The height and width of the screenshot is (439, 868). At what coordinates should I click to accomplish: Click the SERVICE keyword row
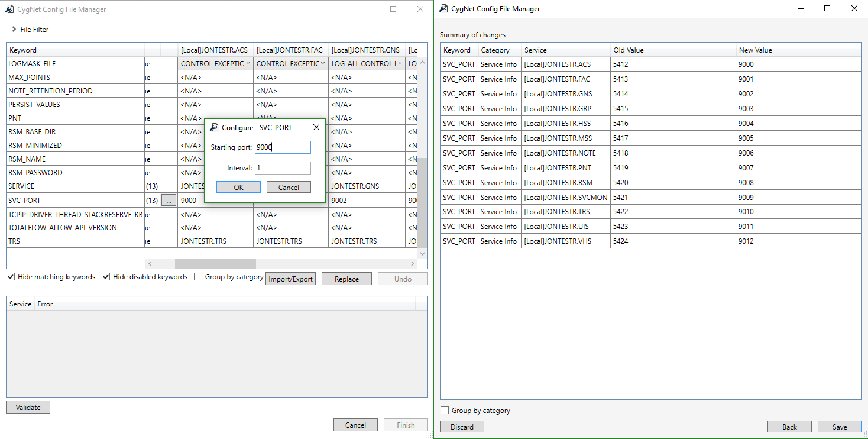tap(75, 186)
